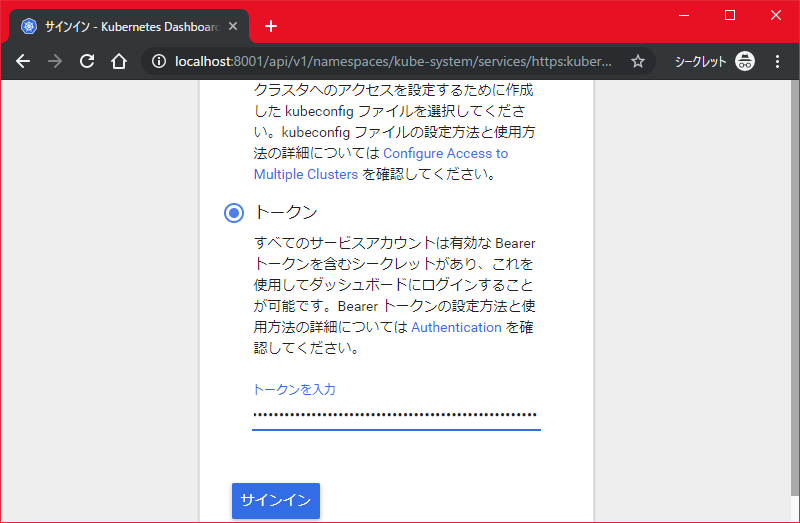The width and height of the screenshot is (800, 523).
Task: Focus the トークンを入力 token field
Action: pos(396,416)
